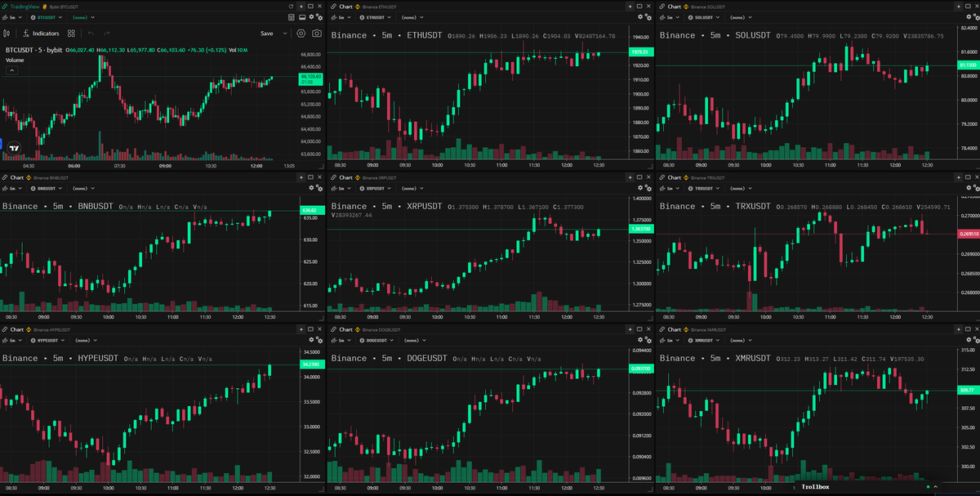980x496 pixels.
Task: Click link icon of XMRUSDT chart panel
Action: point(662,329)
